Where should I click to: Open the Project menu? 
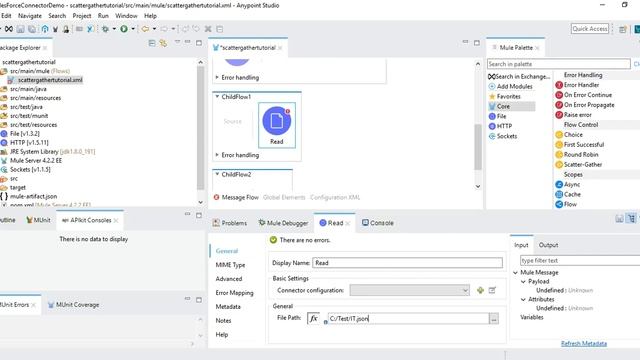(82, 16)
